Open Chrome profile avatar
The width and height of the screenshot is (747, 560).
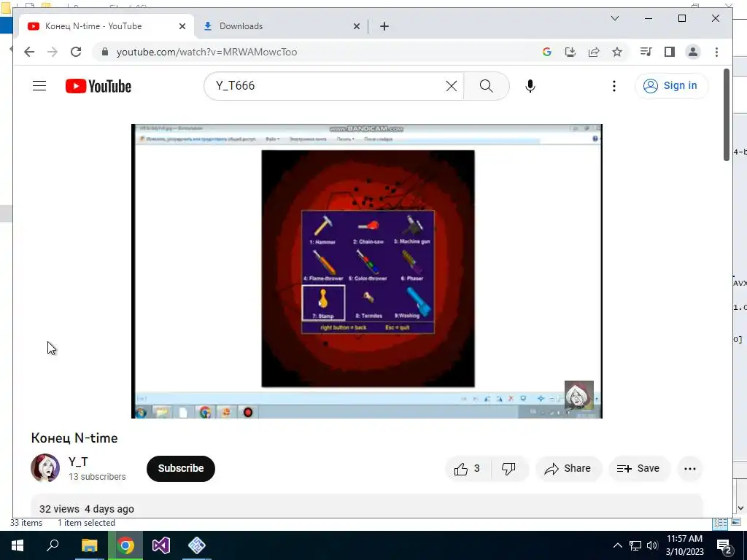tap(693, 52)
